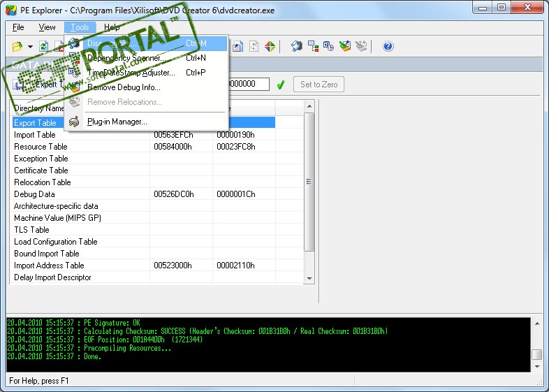Click the 'Calculating Checksum: SUCCESS' log line
The width and height of the screenshot is (549, 392).
(x=197, y=331)
